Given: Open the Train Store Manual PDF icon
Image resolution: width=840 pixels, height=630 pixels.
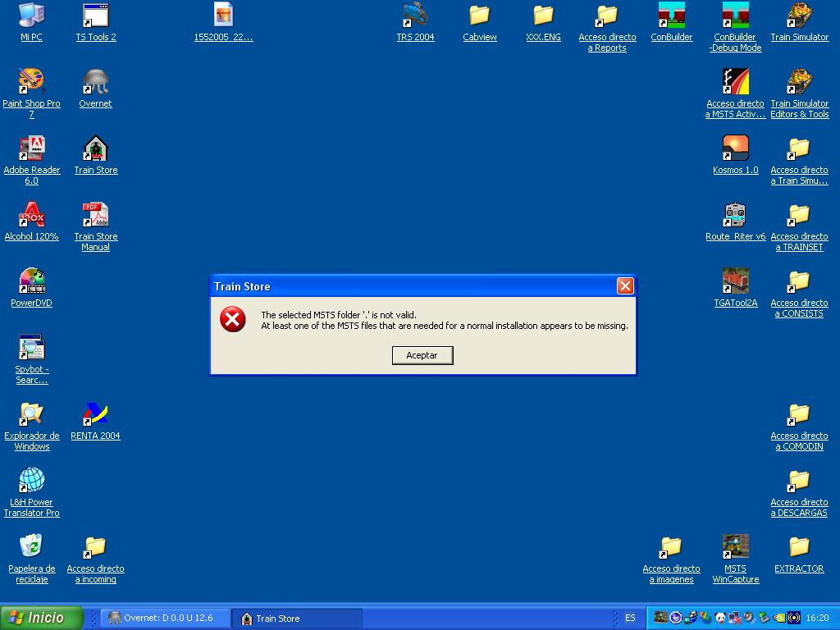Looking at the screenshot, I should pos(96,217).
